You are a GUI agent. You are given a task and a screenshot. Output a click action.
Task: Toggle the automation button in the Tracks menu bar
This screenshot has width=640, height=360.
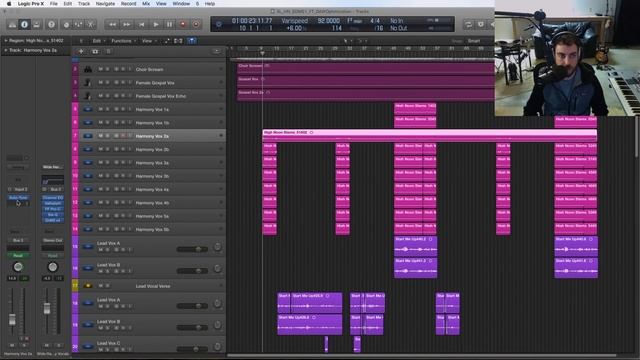167,41
